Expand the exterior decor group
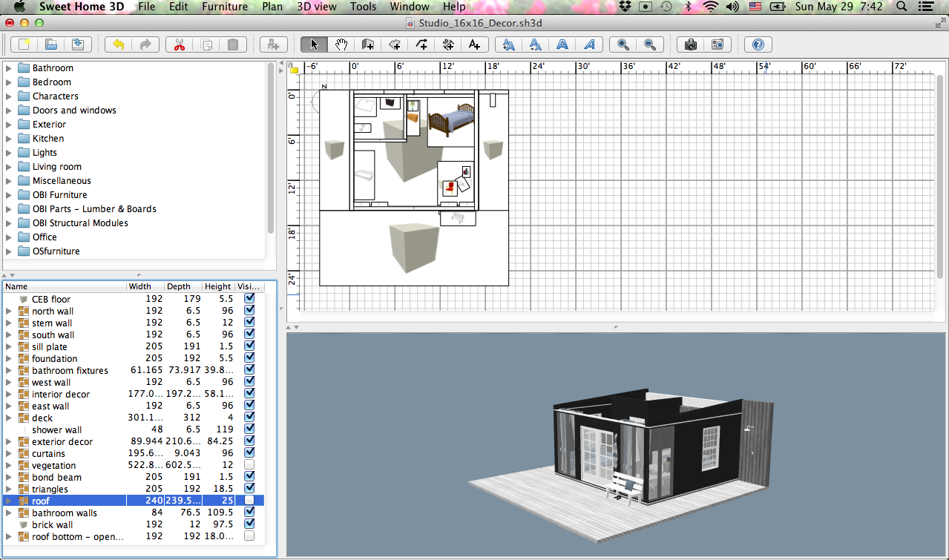949x560 pixels. click(9, 442)
